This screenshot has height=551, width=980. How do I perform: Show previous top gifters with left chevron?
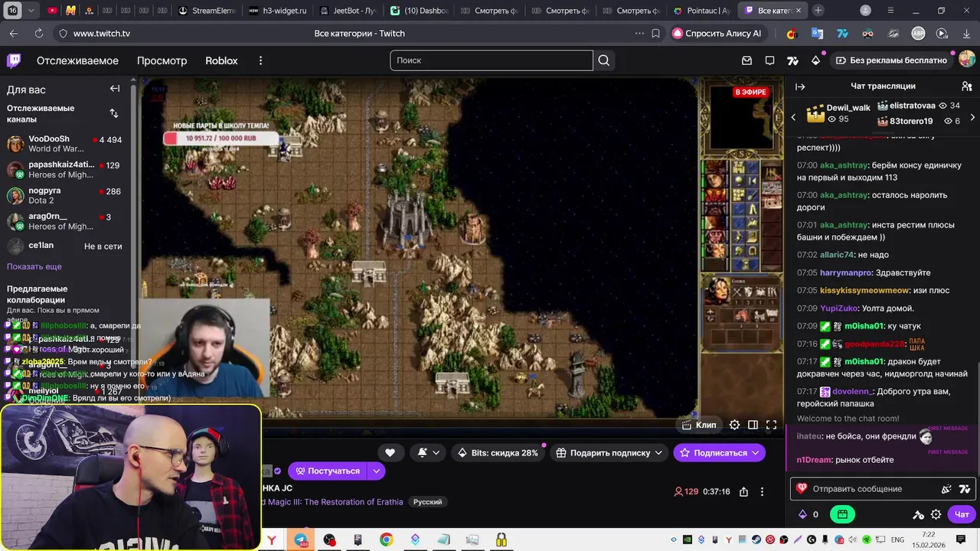point(793,117)
